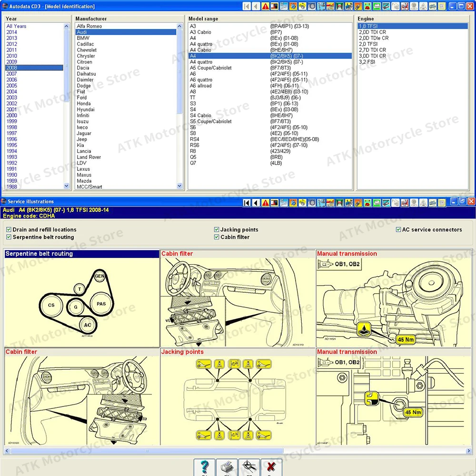This screenshot has height=476, width=476.
Task: Open help with the question mark button
Action: tap(205, 467)
